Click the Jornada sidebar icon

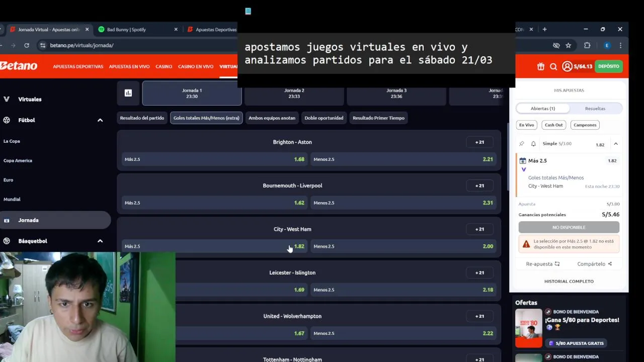pos(7,220)
